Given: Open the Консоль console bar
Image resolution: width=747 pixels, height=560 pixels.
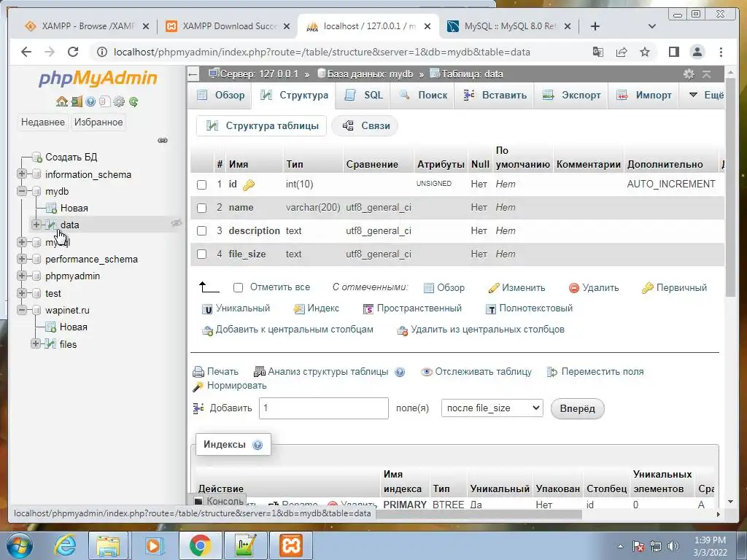Looking at the screenshot, I should [220, 501].
